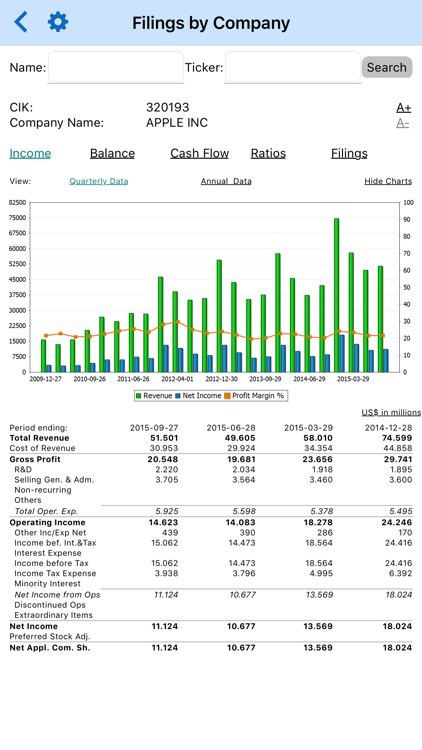422x750 pixels.
Task: Open settings via gear icon
Action: point(58,22)
